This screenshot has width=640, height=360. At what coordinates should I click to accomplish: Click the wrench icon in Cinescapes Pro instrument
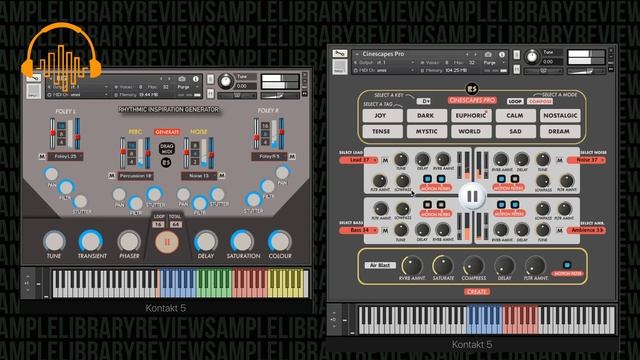tap(340, 53)
